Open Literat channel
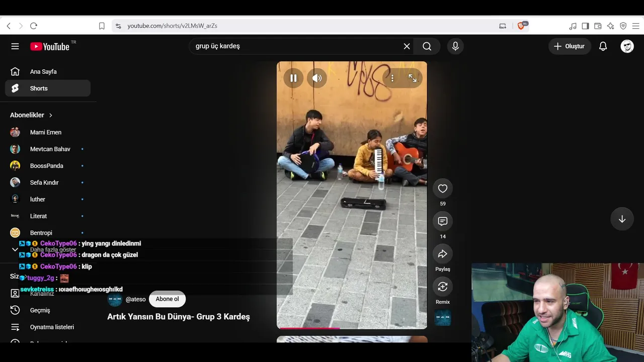This screenshot has width=644, height=362. [48, 216]
